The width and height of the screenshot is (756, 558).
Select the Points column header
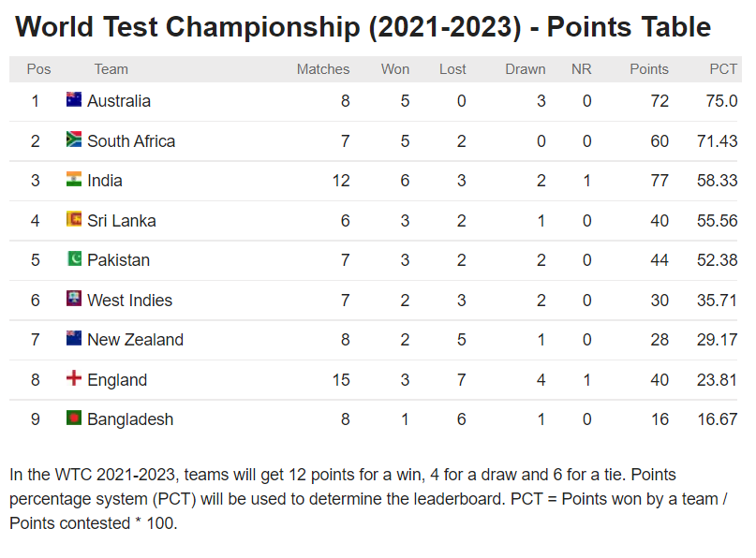(x=649, y=69)
